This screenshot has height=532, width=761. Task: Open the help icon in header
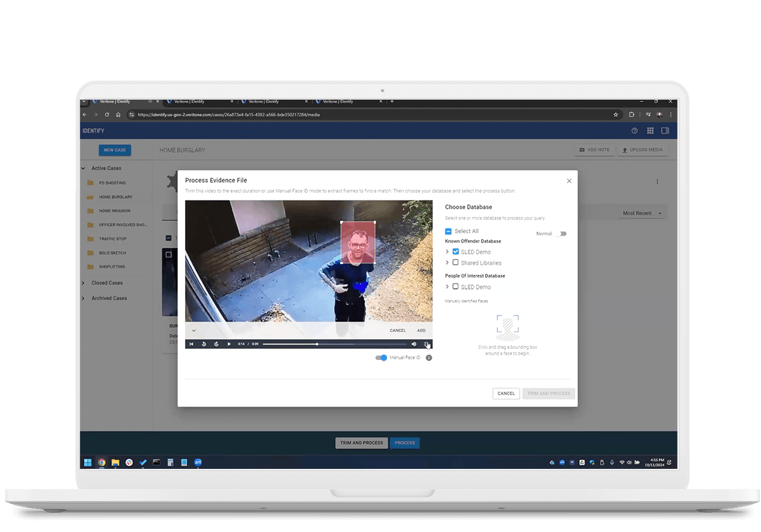click(x=634, y=131)
